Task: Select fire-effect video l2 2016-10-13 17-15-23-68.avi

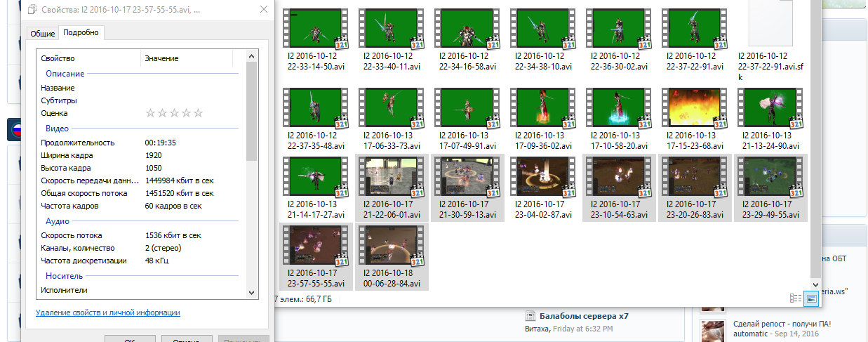Action: point(694,107)
